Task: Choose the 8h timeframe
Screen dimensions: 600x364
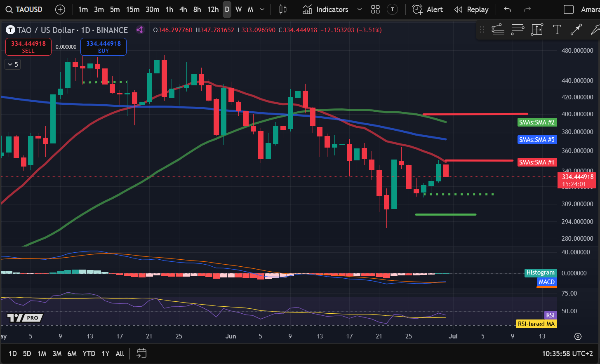Action: pos(197,9)
